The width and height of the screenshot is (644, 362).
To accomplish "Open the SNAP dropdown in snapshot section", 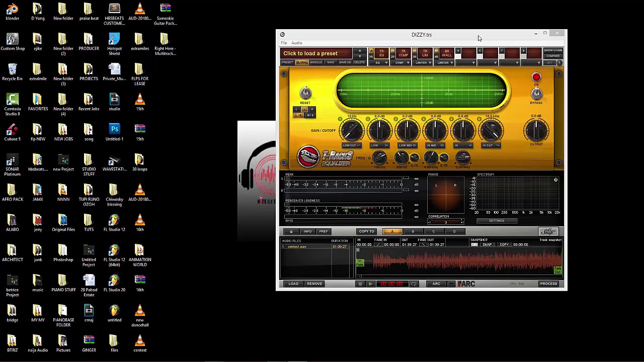I will (x=488, y=244).
